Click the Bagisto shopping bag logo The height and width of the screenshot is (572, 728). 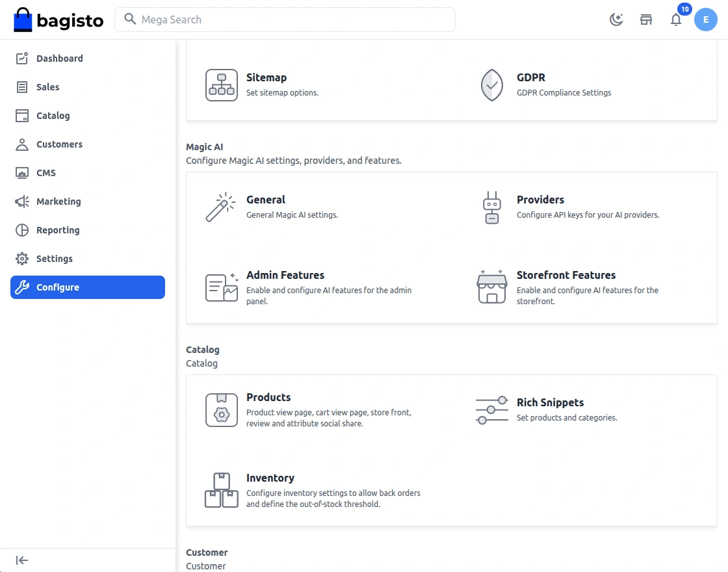[x=23, y=19]
